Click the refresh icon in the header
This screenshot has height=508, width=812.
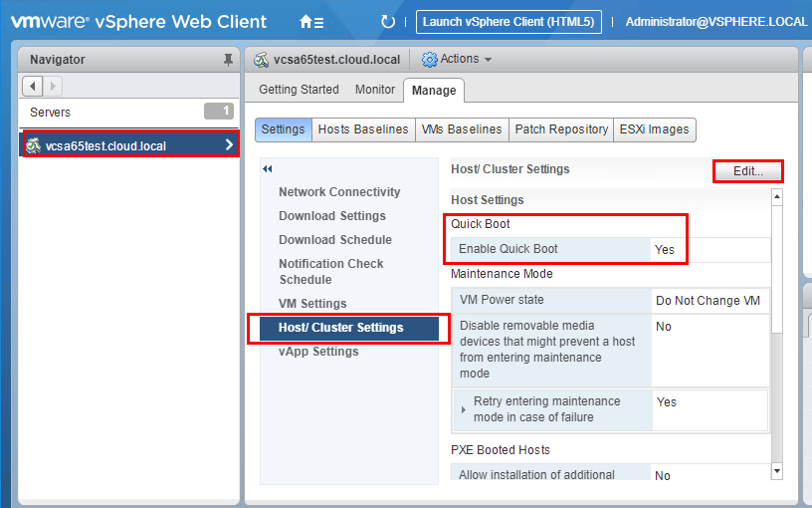[388, 22]
